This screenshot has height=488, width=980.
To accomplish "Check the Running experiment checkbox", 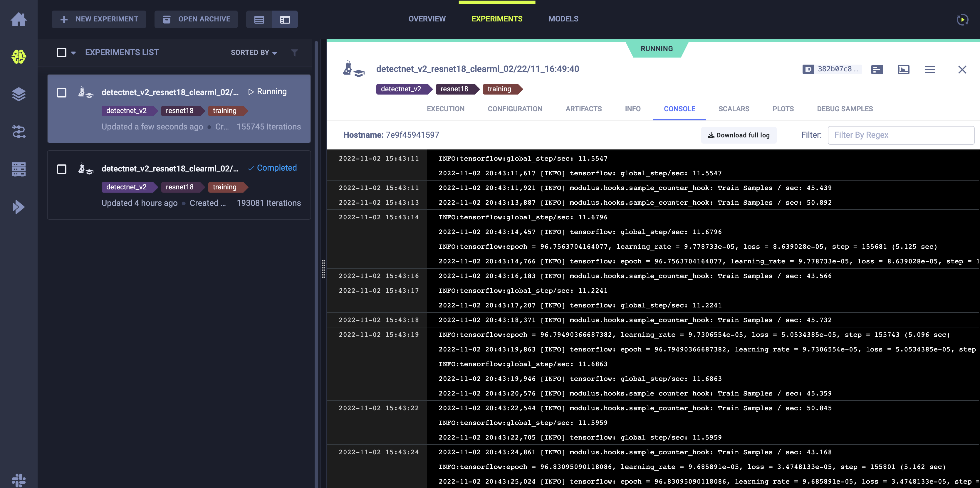I will 62,92.
